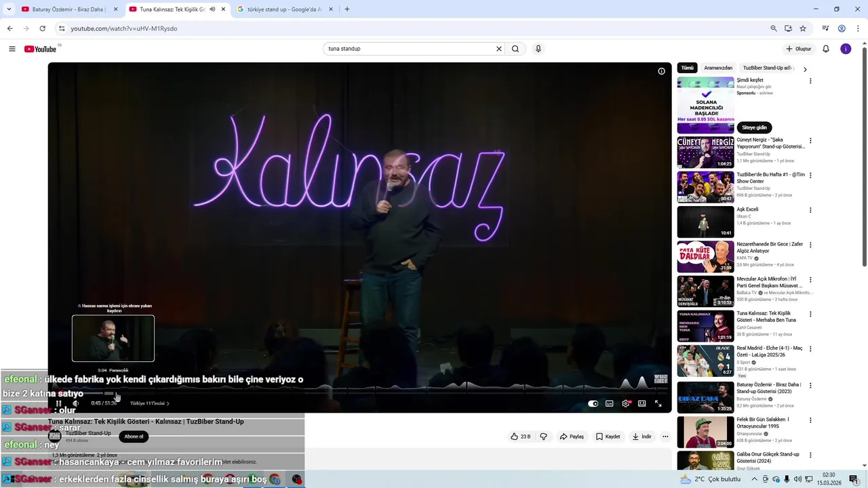
Task: Open the YouTube hamburger guide menu
Action: pos(12,49)
